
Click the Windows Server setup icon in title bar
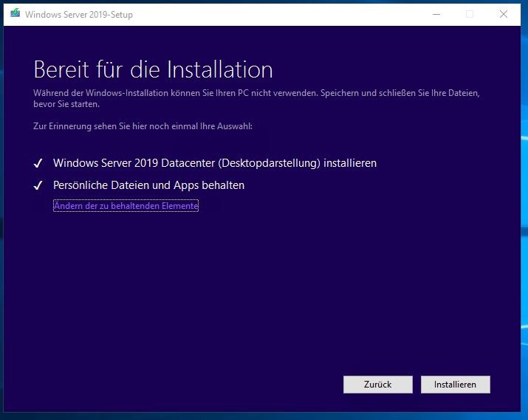point(16,14)
